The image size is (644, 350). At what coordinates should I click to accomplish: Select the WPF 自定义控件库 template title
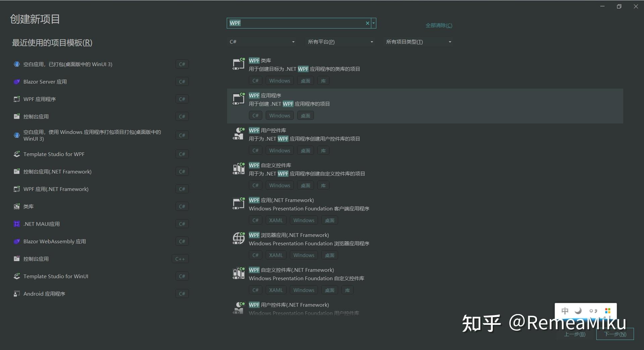(270, 165)
